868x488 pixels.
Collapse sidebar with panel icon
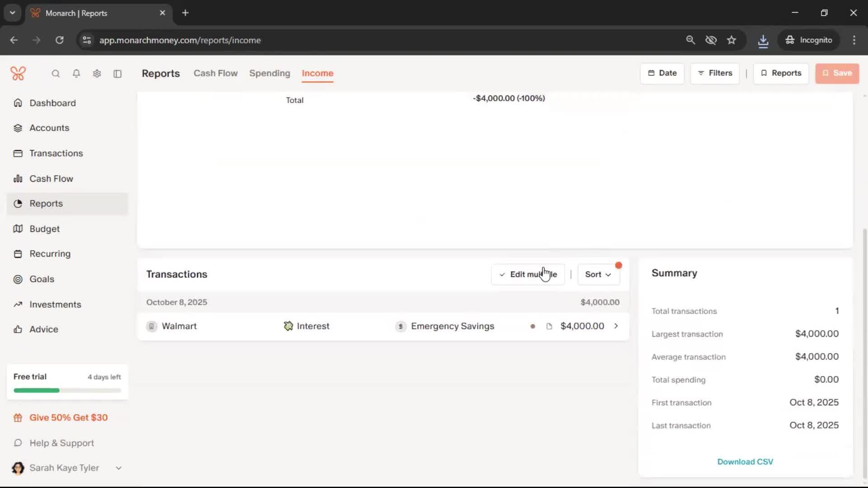tap(118, 74)
